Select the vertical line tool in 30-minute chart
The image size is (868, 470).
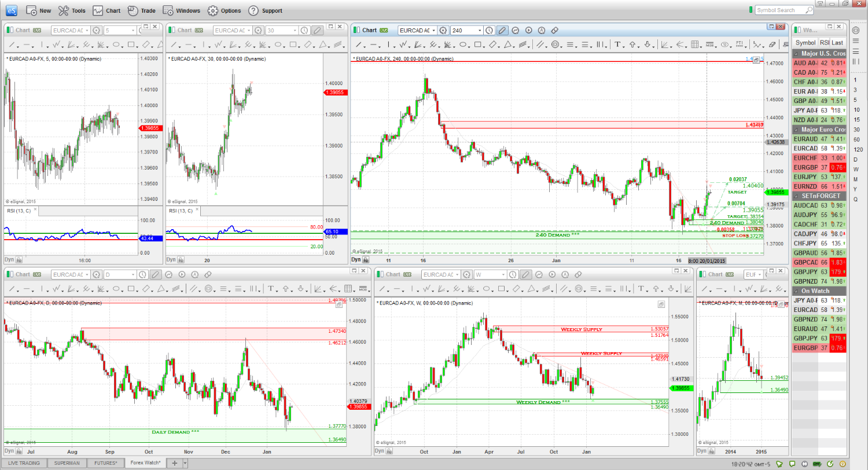204,45
